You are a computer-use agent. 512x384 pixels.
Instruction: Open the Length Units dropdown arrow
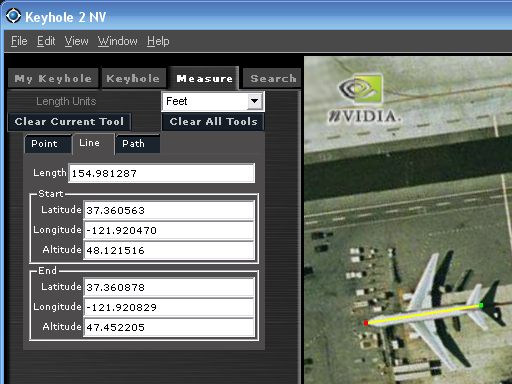coord(254,101)
